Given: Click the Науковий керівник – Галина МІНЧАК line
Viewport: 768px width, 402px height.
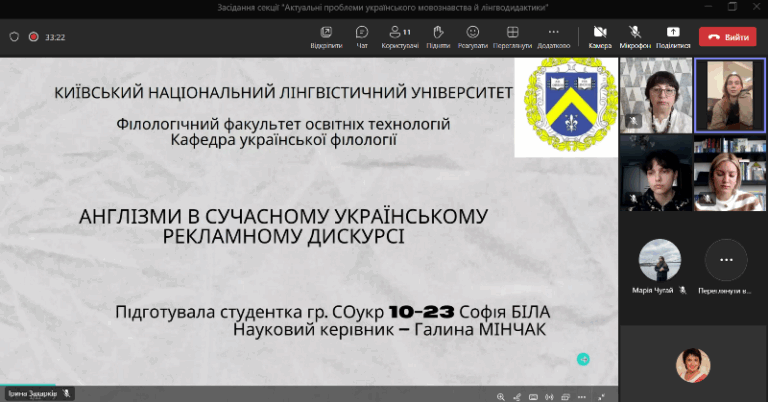Looking at the screenshot, I should click(x=389, y=330).
